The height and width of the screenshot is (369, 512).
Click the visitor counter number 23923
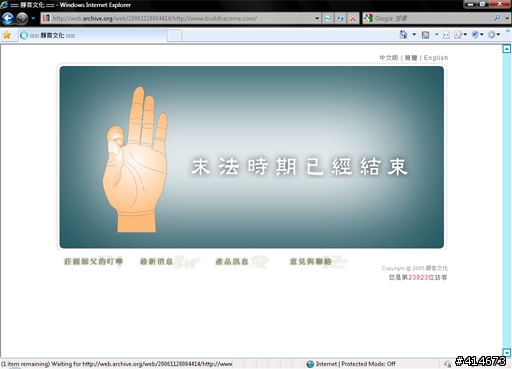coord(418,277)
